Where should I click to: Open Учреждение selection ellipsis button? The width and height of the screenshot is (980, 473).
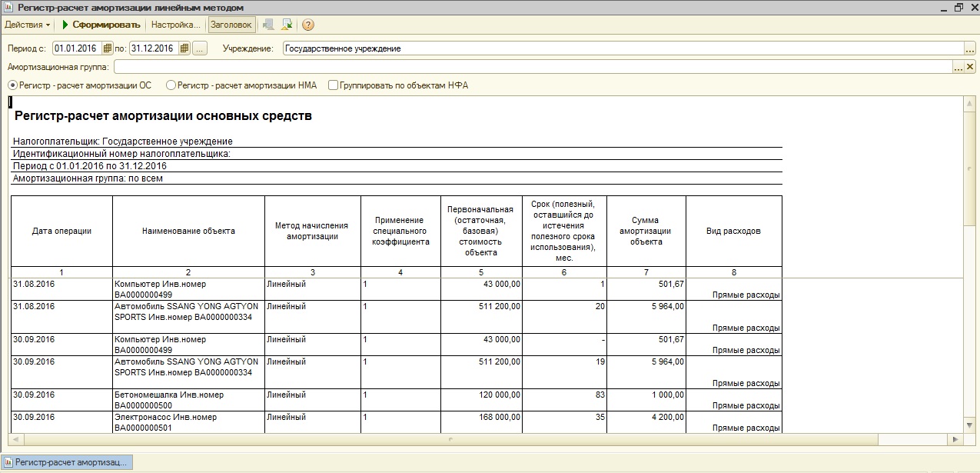[x=970, y=48]
